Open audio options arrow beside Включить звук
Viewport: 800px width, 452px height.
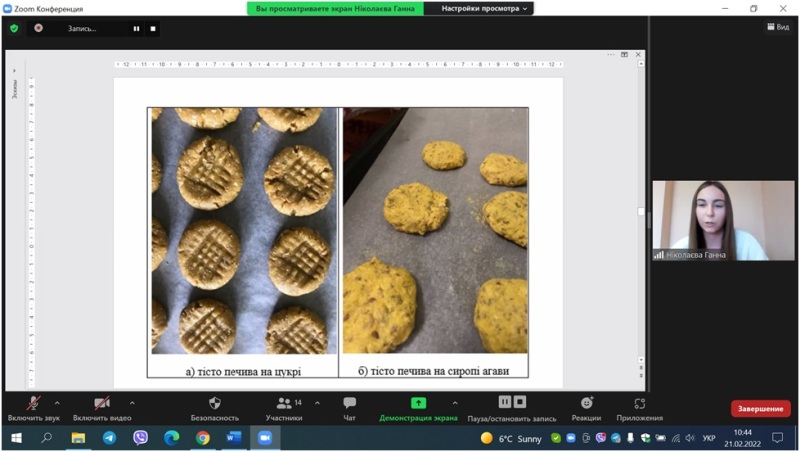point(57,403)
